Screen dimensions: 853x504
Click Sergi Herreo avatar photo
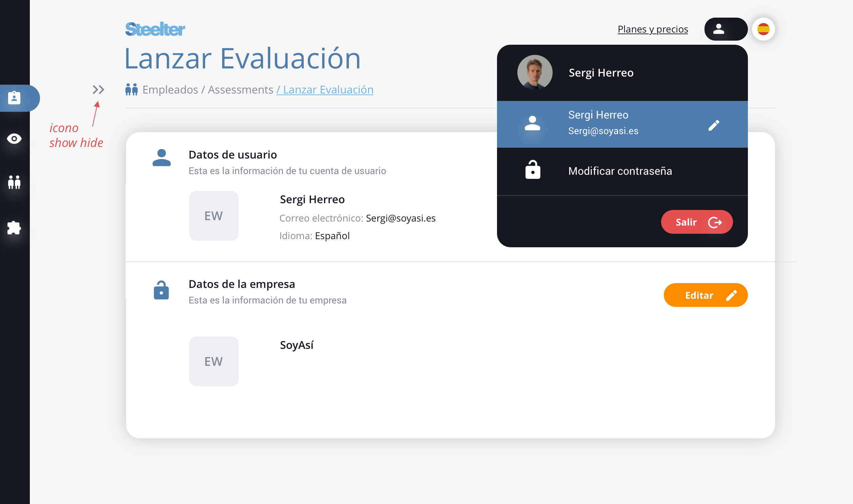point(535,73)
